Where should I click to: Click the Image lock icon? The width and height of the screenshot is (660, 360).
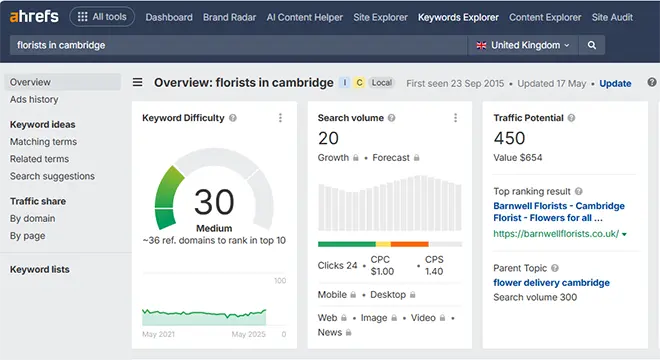point(394,318)
